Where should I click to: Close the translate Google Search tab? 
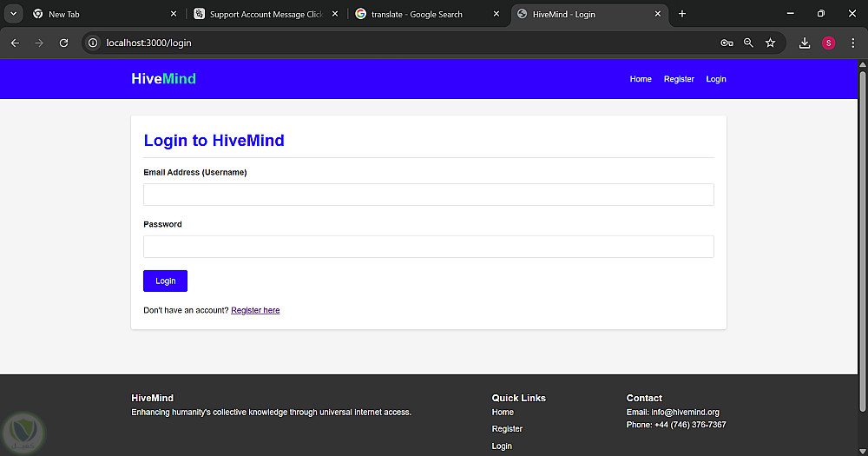coord(496,14)
